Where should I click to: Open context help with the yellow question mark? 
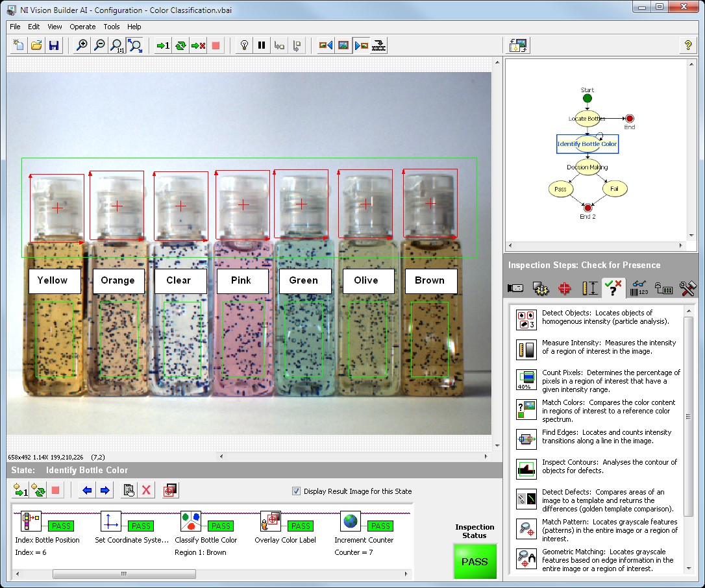point(687,45)
